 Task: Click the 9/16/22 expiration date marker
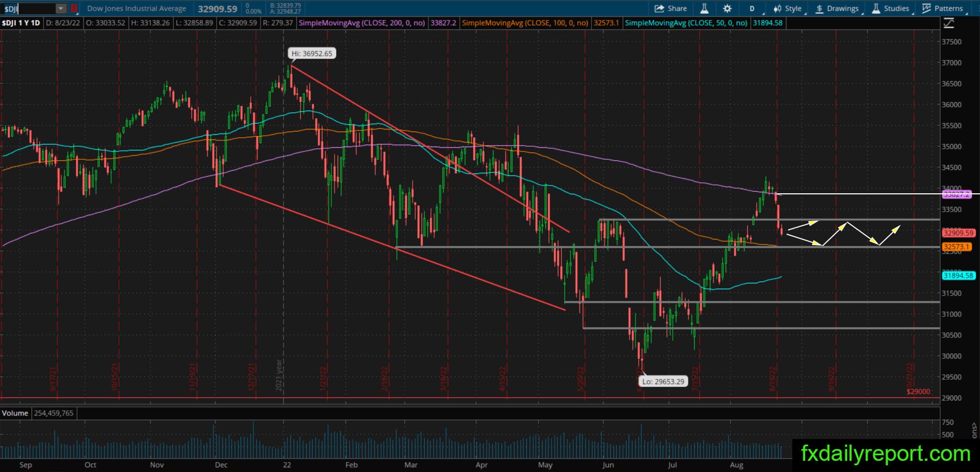[x=832, y=379]
